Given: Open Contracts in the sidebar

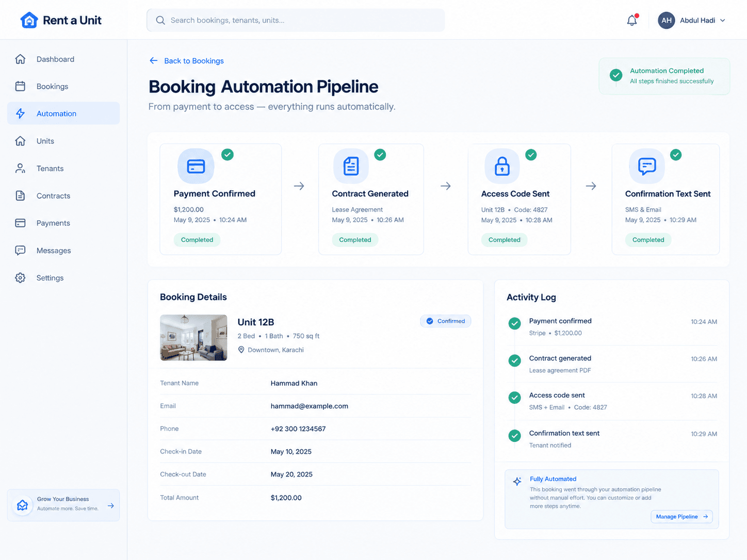Looking at the screenshot, I should [x=63, y=196].
